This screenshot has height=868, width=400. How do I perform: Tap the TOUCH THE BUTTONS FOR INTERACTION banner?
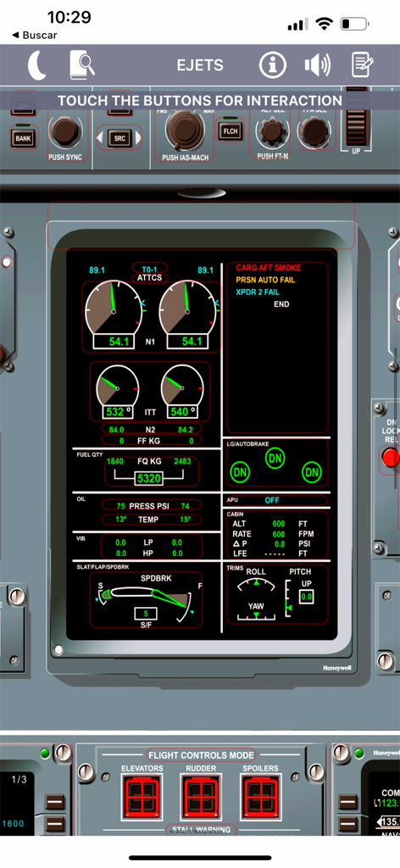coord(200,101)
